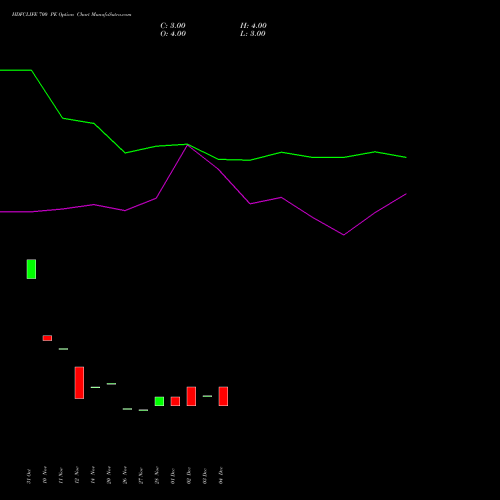Select the tall green candle for 31 Oct
Screen dimensions: 500x500
(x=31, y=269)
